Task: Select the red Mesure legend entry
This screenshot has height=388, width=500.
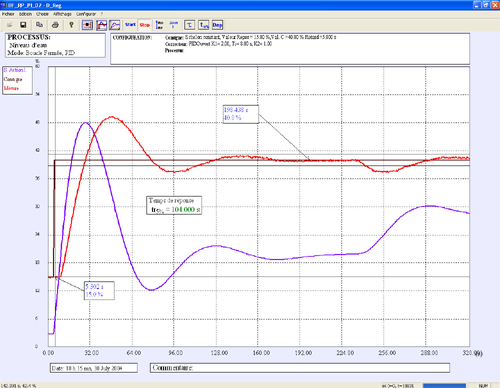Action: tap(11, 88)
